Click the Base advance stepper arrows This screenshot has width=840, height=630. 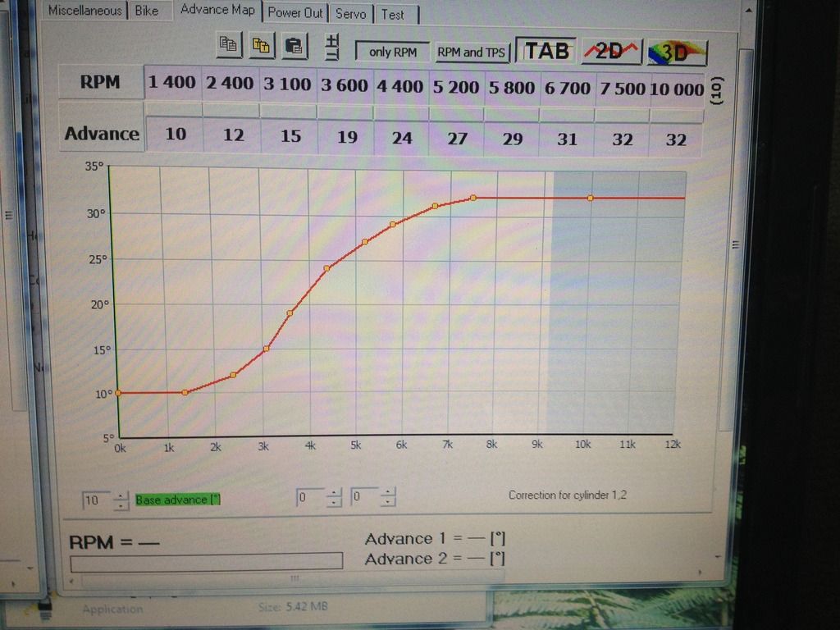tap(121, 499)
